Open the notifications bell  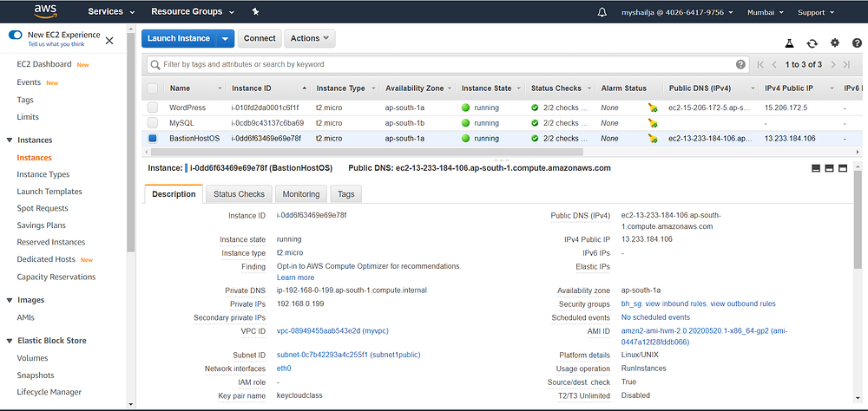click(602, 12)
